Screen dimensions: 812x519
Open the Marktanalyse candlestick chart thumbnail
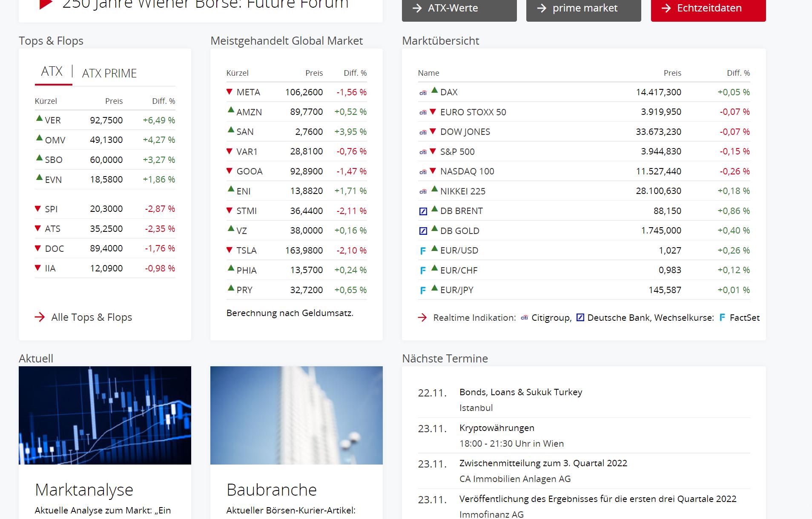(x=105, y=415)
